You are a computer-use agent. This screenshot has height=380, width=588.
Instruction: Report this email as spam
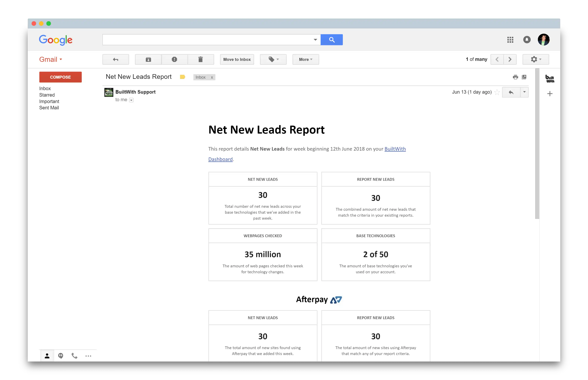tap(174, 59)
